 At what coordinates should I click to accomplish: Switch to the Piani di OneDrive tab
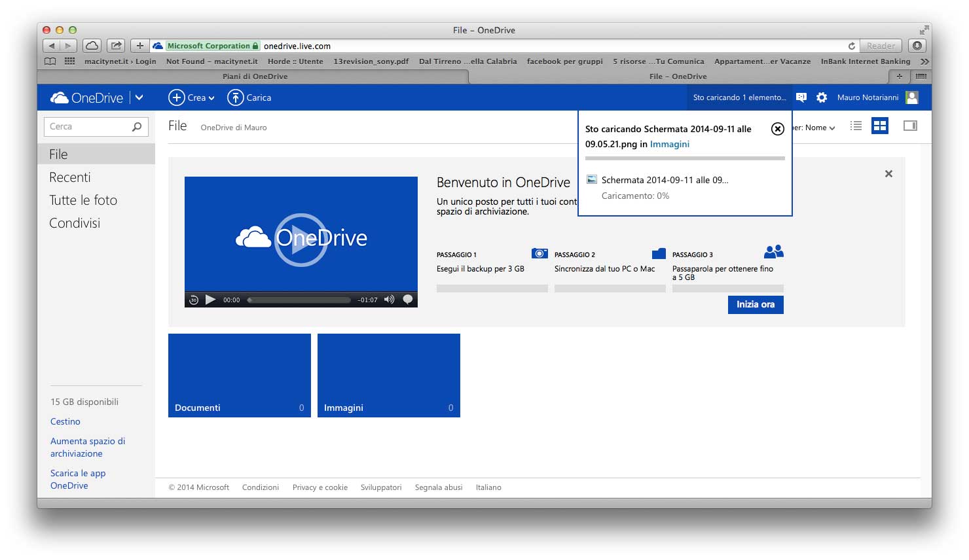pyautogui.click(x=255, y=77)
